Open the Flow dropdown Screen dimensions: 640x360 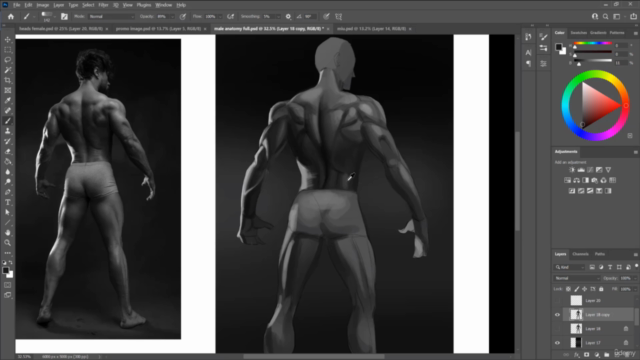coord(220,17)
